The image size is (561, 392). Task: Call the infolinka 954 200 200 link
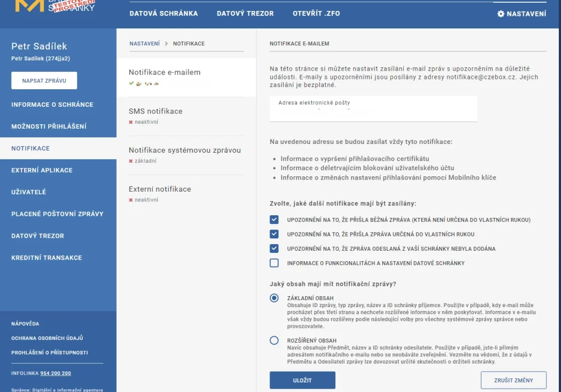[55, 373]
